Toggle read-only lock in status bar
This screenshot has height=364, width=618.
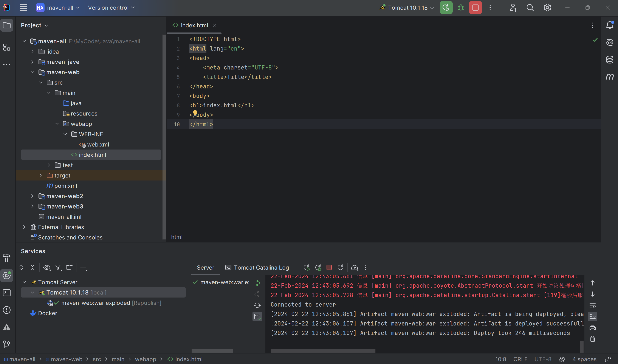click(x=608, y=359)
